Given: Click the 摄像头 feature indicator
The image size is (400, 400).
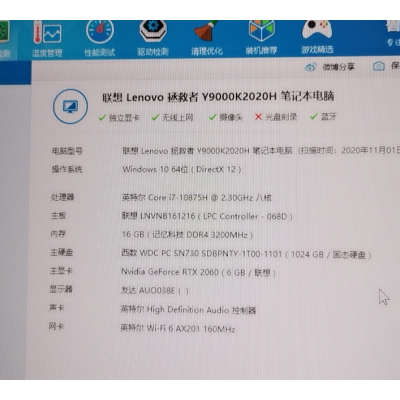Looking at the screenshot, I should [x=226, y=117].
